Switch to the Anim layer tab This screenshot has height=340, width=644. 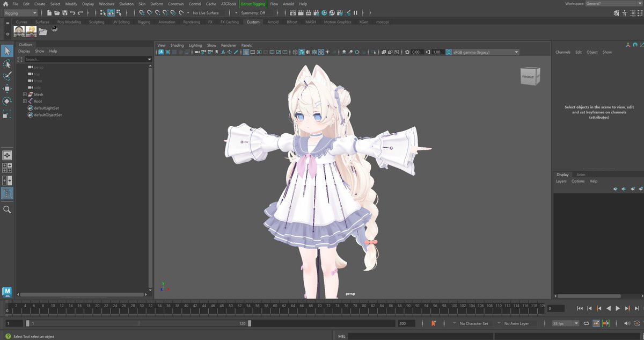(x=581, y=175)
